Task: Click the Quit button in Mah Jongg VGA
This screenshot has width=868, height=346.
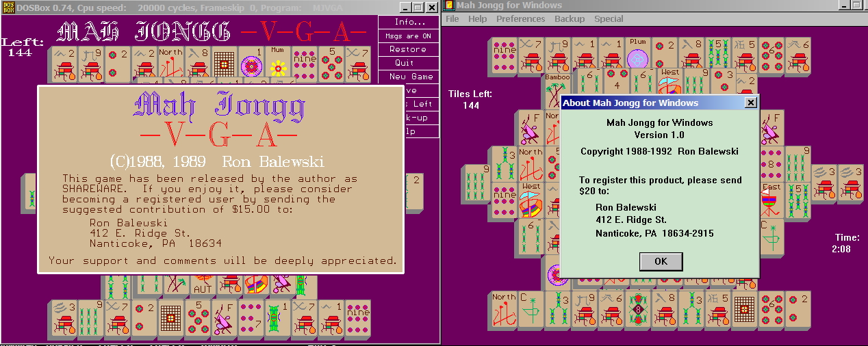Action: pyautogui.click(x=409, y=63)
